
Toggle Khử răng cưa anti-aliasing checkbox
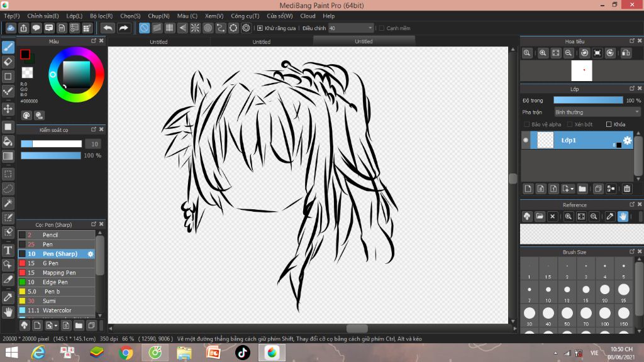click(260, 28)
